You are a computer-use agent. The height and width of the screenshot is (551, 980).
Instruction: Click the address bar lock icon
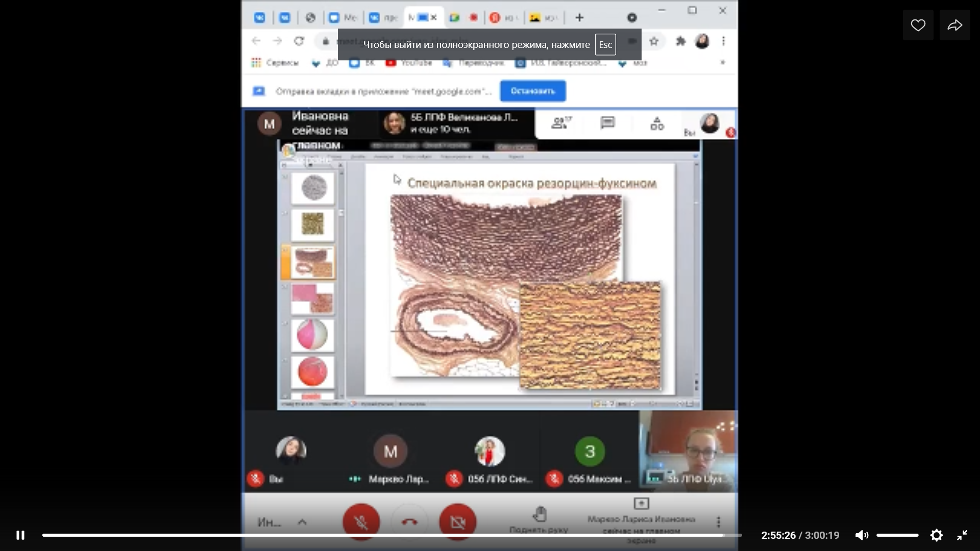[x=326, y=41]
